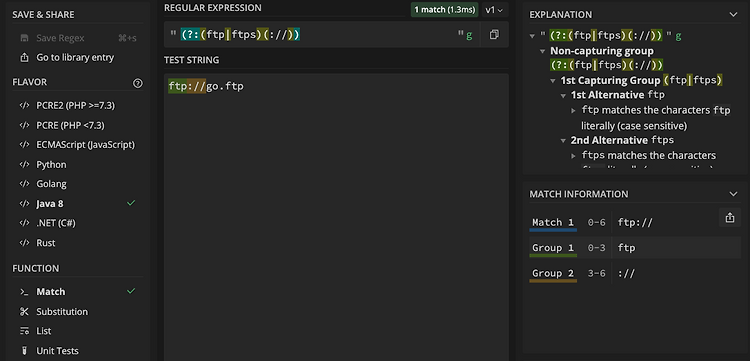
Task: Select the PCRE2 (PHP >=7.3) flavor
Action: (77, 106)
